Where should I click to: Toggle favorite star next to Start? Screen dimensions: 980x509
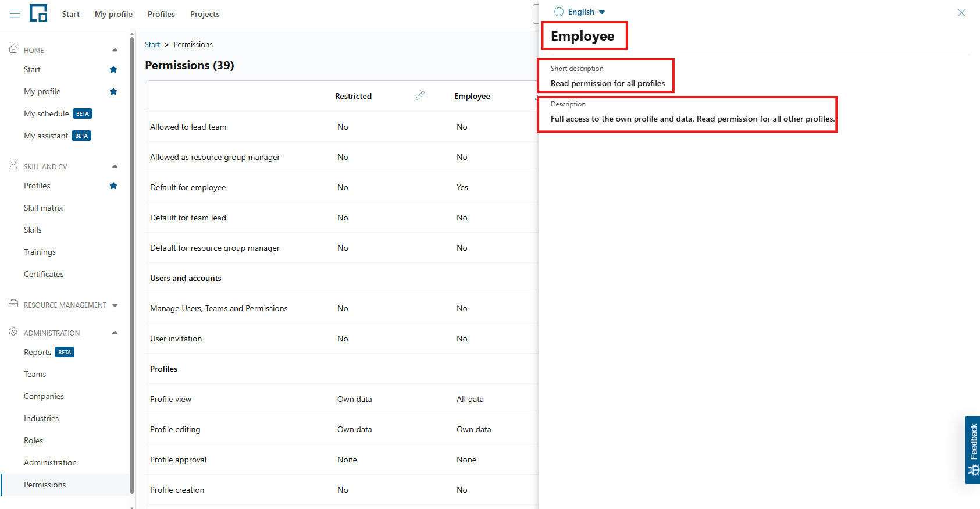coord(113,70)
